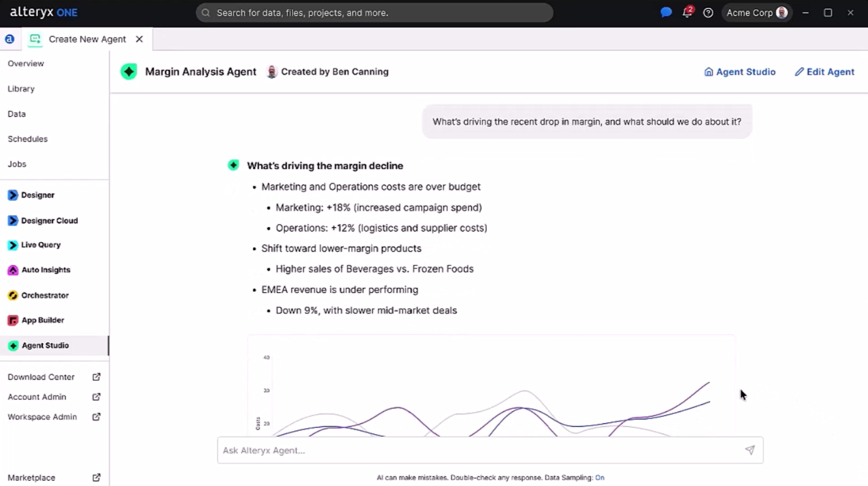Click the Designer sidebar label
Image resolution: width=868 pixels, height=486 pixels.
coord(38,195)
